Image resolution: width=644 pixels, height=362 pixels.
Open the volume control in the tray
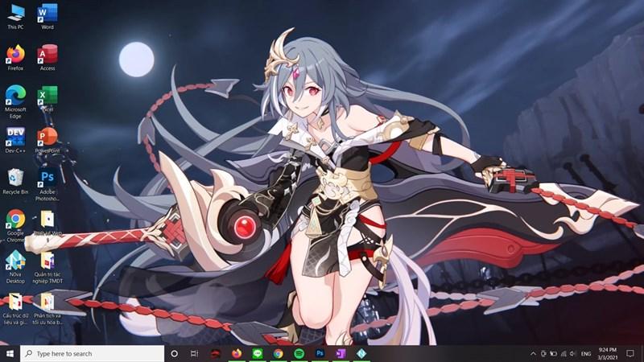pos(573,353)
